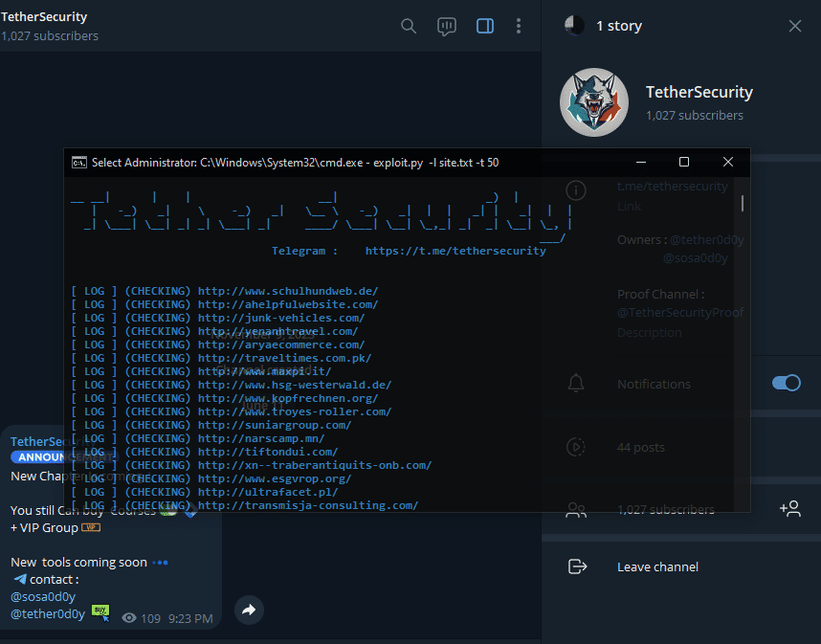Image resolution: width=821 pixels, height=644 pixels.
Task: Open the @sosa0d0y contact mention
Action: click(43, 596)
